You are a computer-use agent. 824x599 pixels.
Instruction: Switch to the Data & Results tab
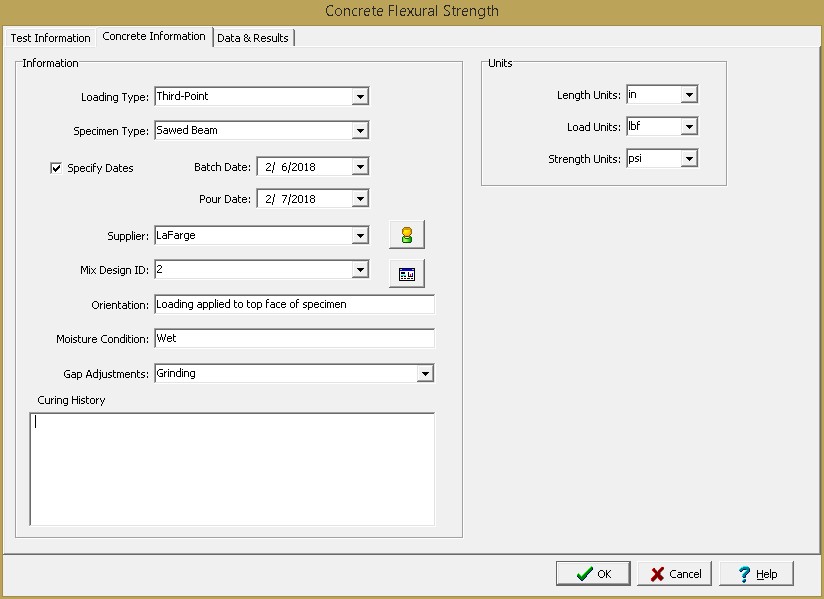(253, 38)
